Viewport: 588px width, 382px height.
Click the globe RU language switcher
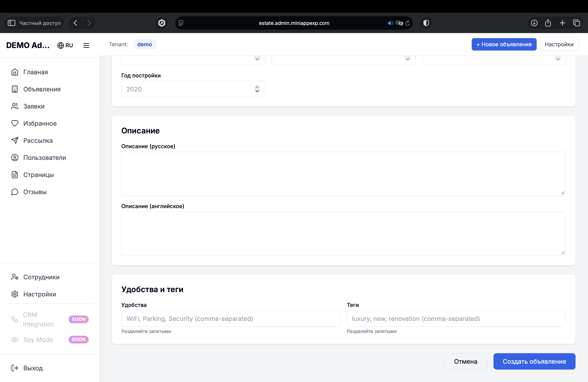[x=65, y=46]
